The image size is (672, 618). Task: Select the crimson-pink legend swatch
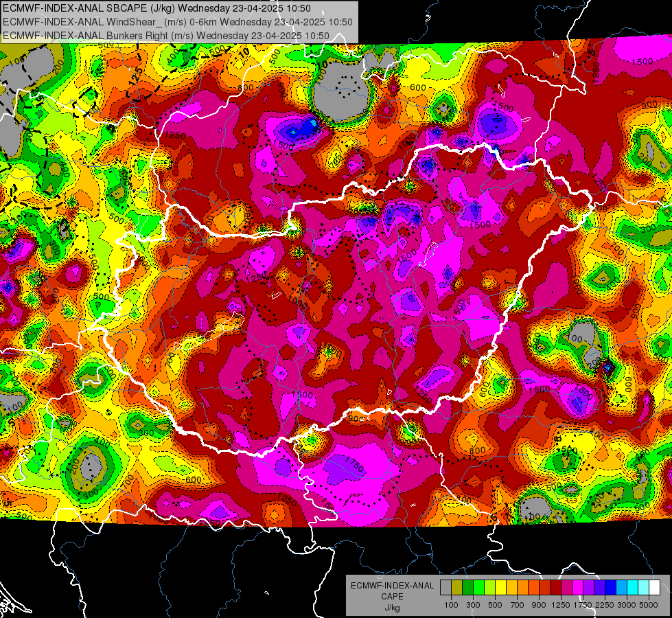(566, 587)
